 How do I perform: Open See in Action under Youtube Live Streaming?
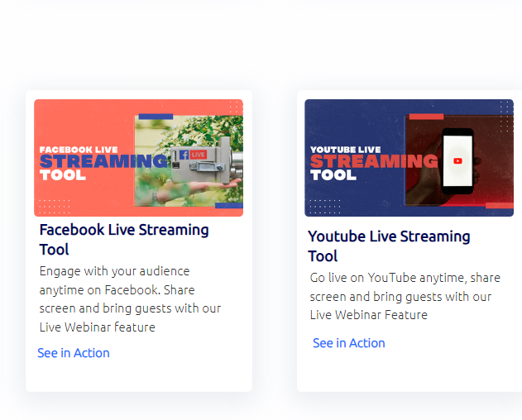click(x=348, y=343)
